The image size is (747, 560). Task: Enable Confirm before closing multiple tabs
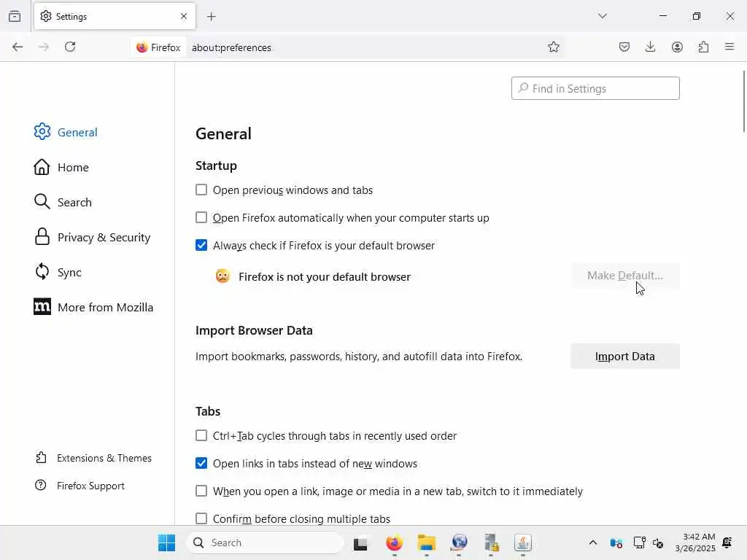pyautogui.click(x=201, y=518)
